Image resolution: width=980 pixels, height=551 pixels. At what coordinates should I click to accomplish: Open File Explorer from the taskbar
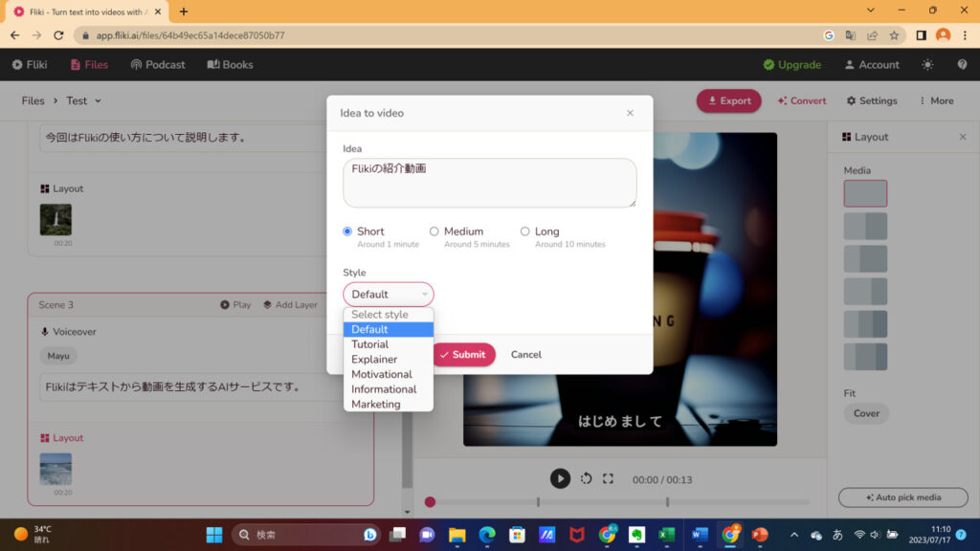(x=457, y=535)
